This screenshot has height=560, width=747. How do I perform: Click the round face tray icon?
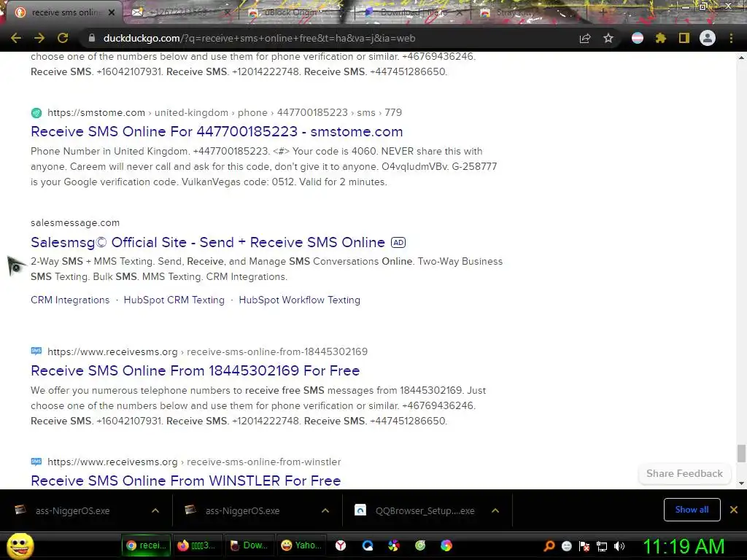coord(566,546)
